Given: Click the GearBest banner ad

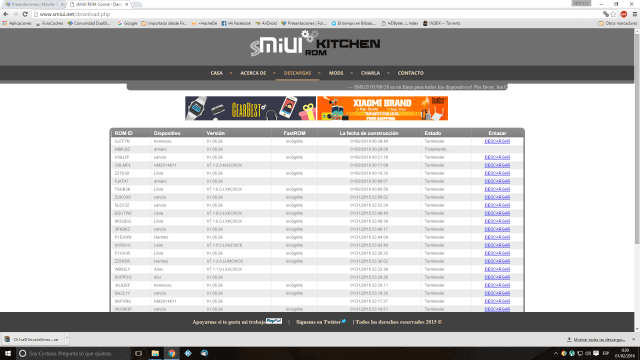Looking at the screenshot, I should pos(250,108).
